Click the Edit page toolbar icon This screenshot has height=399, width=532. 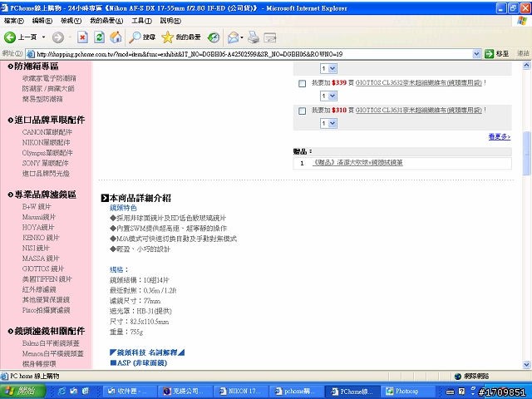click(x=270, y=37)
